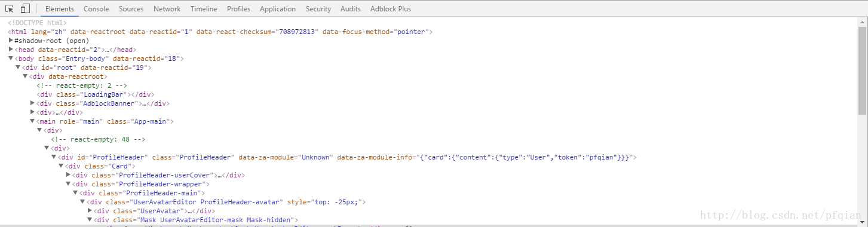Collapse the div class="Card" node
Viewport: 868px width, 227px height.
[x=61, y=166]
